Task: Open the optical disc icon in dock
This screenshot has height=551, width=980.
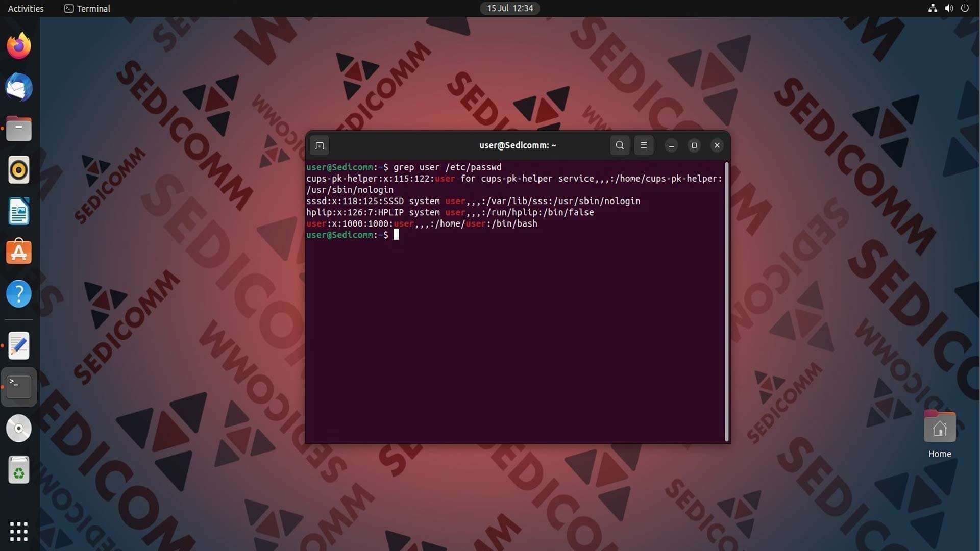Action: 19,429
